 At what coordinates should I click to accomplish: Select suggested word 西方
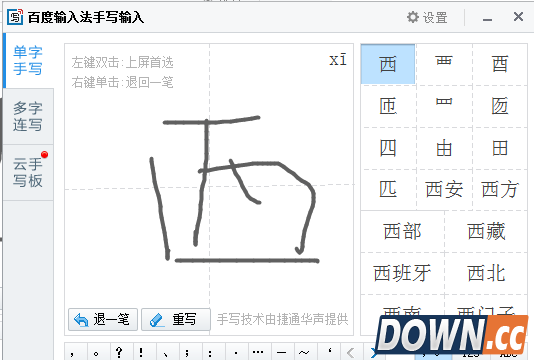500,189
